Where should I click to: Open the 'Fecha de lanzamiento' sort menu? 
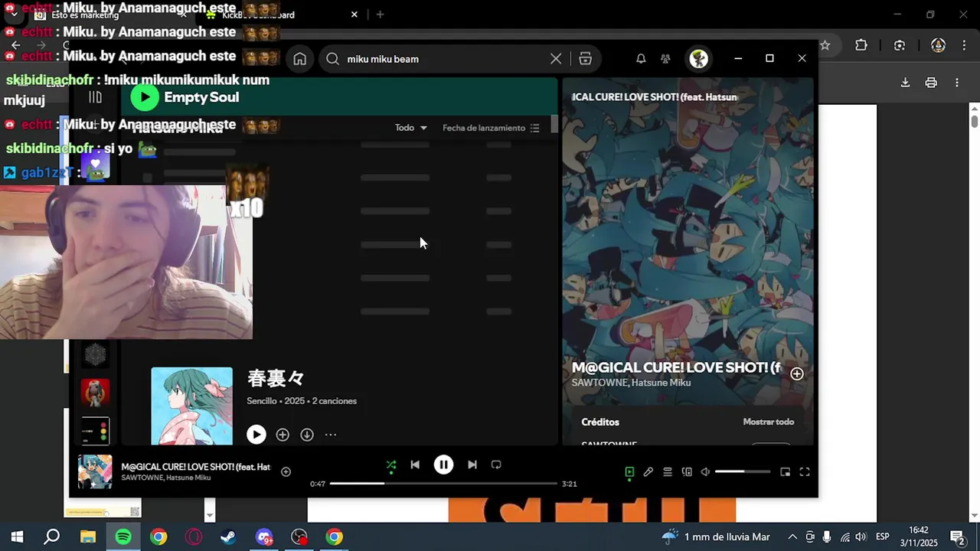[x=491, y=128]
